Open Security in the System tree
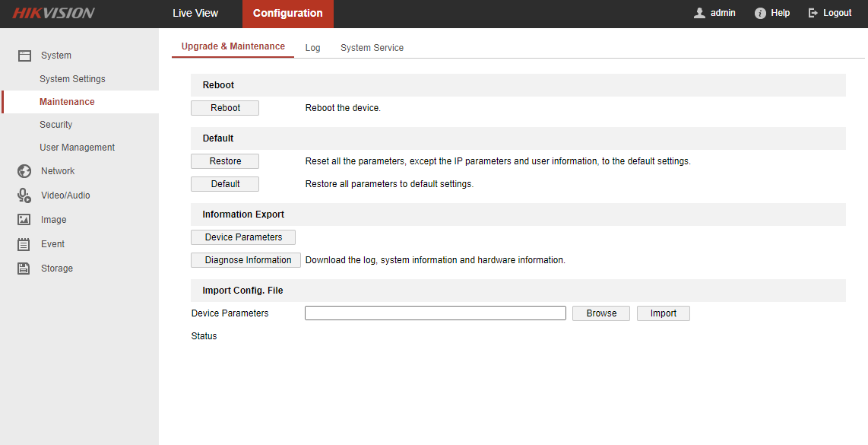This screenshot has height=445, width=868. tap(56, 125)
